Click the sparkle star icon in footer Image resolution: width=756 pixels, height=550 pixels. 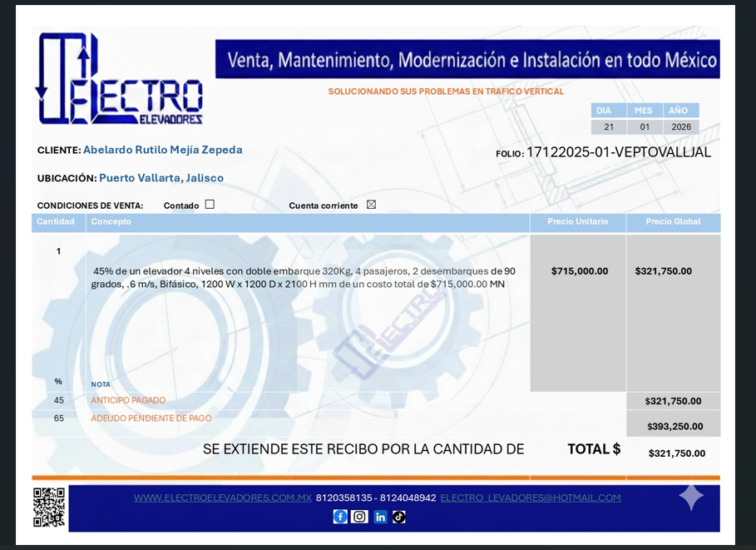(x=691, y=497)
